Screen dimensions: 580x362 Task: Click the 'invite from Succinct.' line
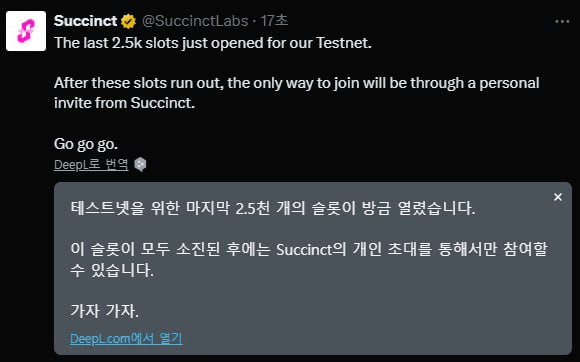(x=124, y=103)
